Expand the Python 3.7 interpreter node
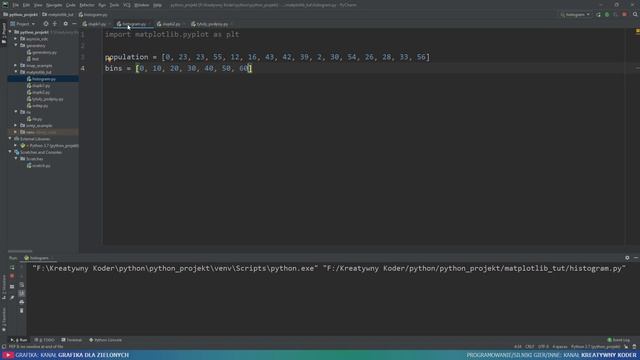Screen dimensions: 640x360 16,145
